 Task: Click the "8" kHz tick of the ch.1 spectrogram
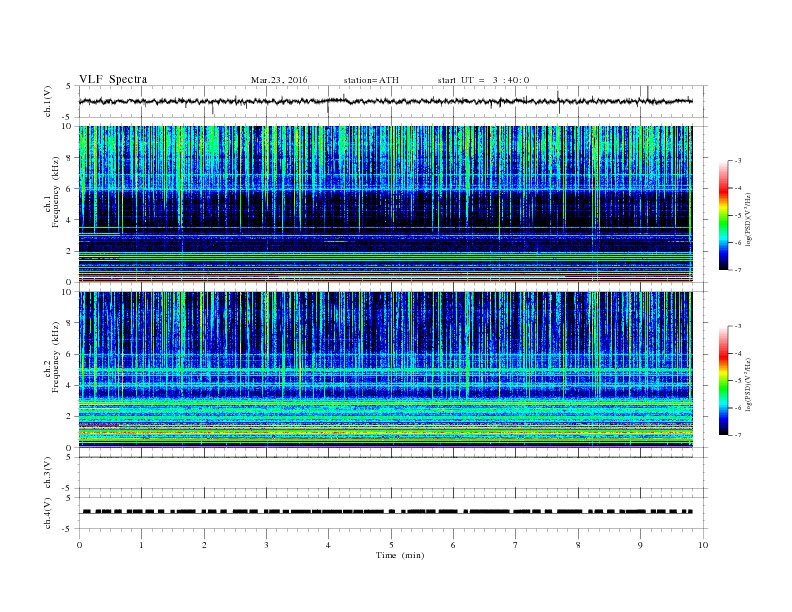coord(69,158)
